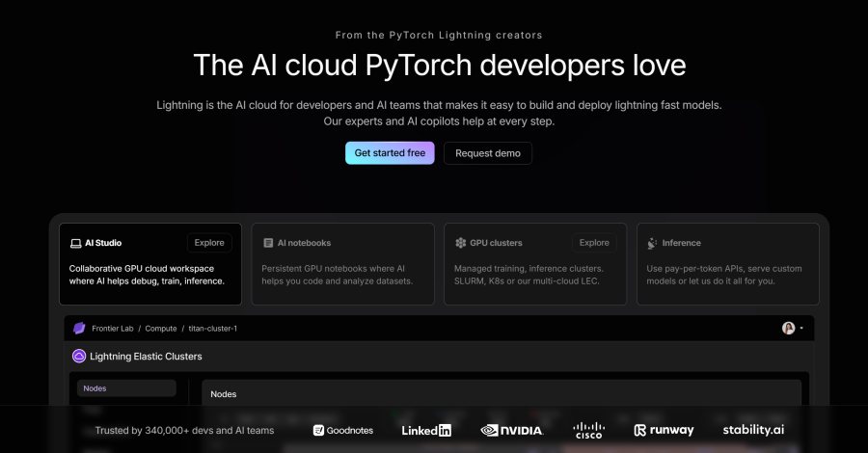Open Frontier Lab in the breadcrumb
The width and height of the screenshot is (868, 453).
point(113,329)
